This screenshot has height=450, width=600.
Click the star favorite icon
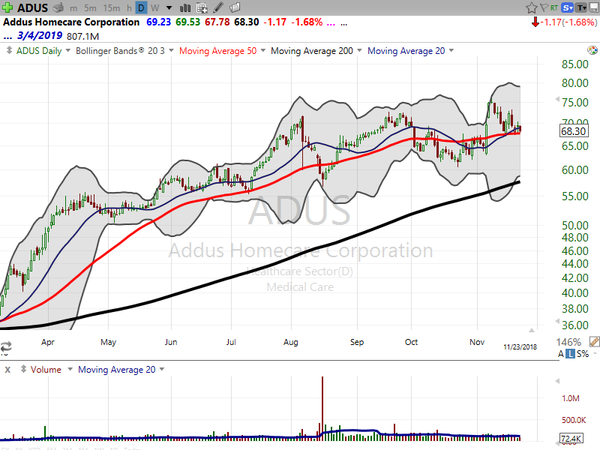tap(531, 8)
